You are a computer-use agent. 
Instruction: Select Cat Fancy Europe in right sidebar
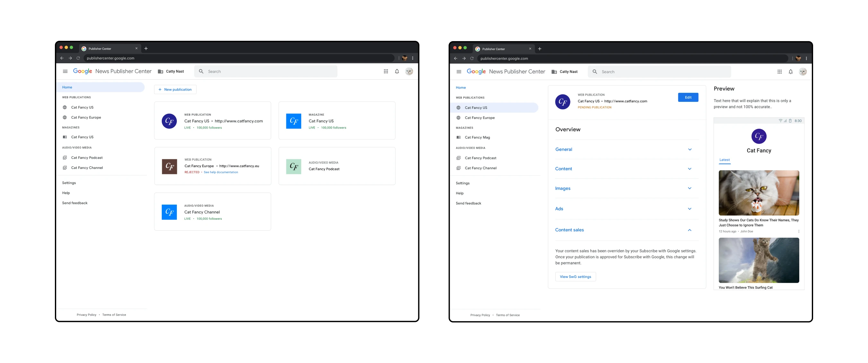pos(480,118)
